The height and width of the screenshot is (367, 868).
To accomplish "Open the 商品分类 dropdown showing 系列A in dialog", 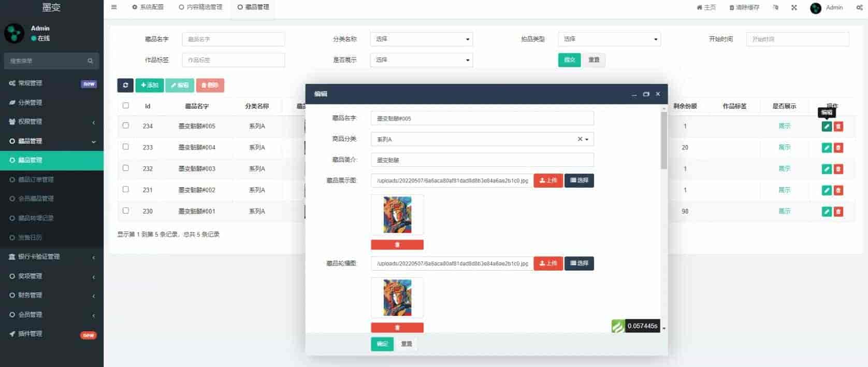I will tap(482, 139).
